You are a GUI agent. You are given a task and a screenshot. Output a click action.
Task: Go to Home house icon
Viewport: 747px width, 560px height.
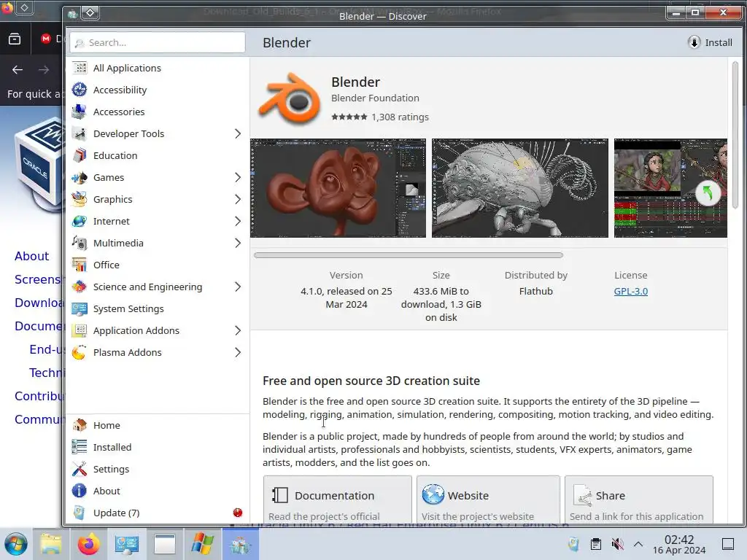80,425
